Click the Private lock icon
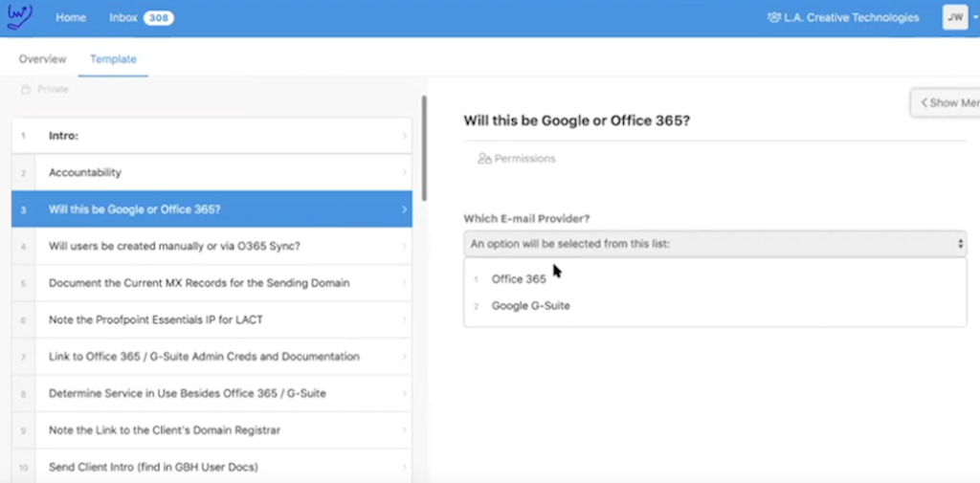Image resolution: width=980 pixels, height=483 pixels. [x=26, y=89]
